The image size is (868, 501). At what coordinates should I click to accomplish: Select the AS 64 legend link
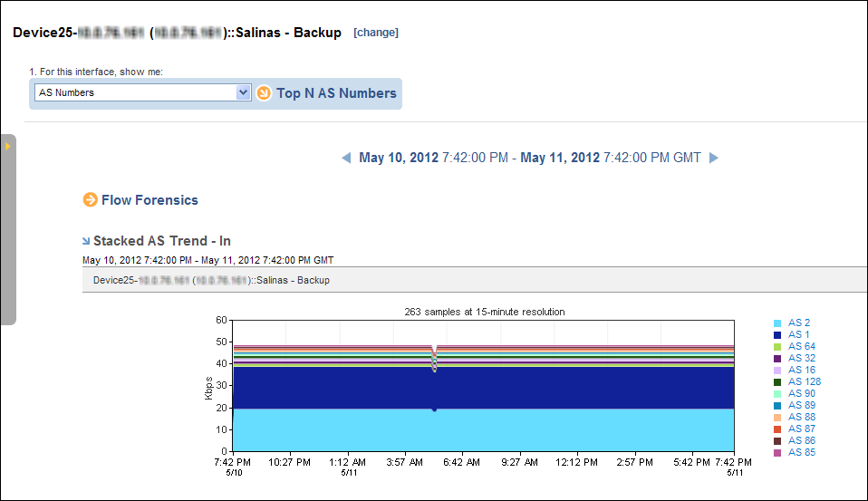(x=802, y=347)
